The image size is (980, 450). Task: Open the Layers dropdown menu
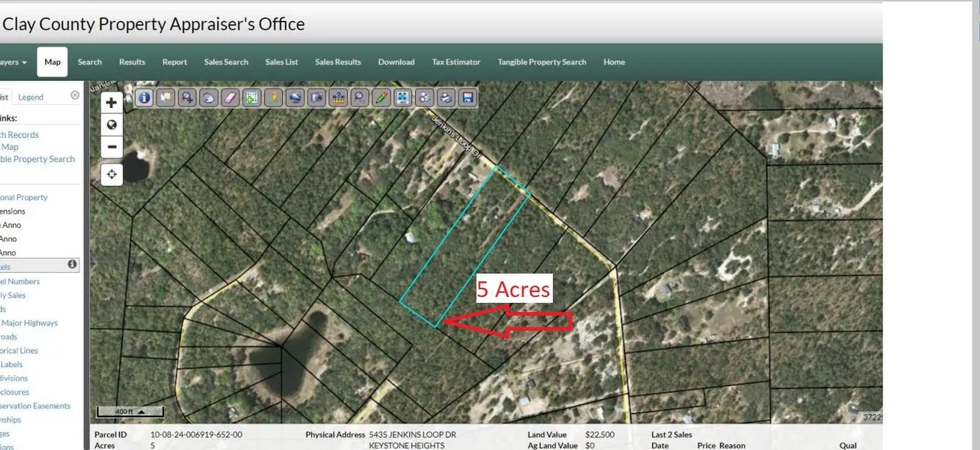[x=14, y=62]
